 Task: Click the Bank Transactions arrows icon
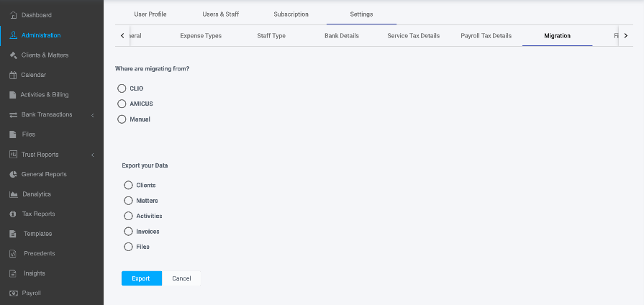(x=13, y=114)
